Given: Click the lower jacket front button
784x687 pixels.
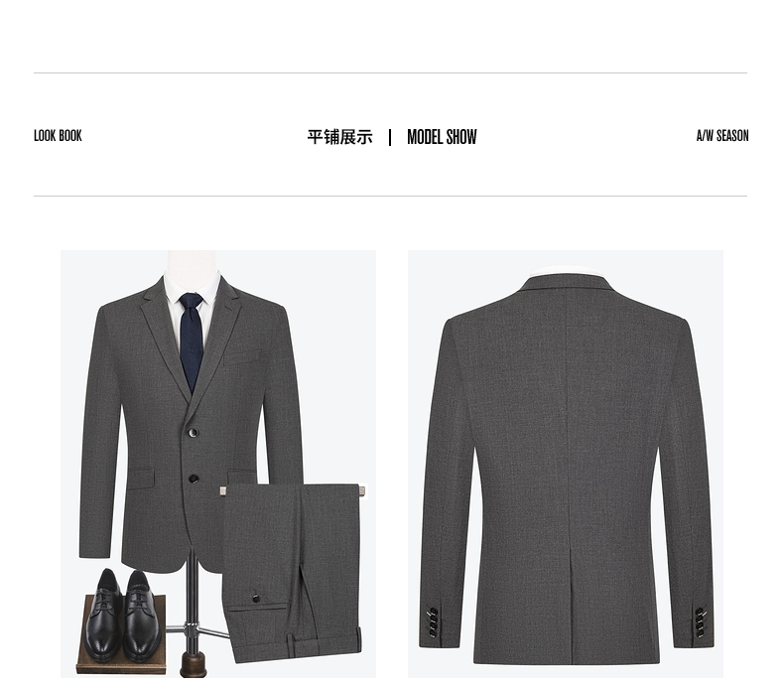Looking at the screenshot, I should 194,479.
